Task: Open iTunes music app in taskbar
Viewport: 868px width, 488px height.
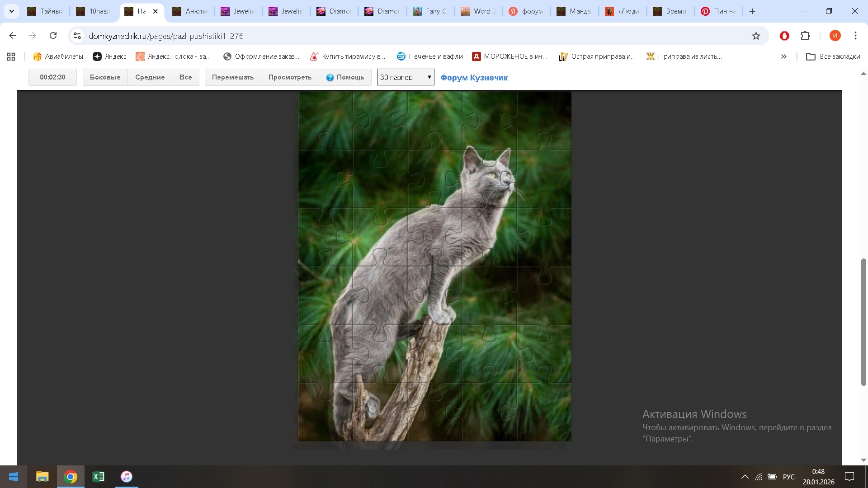Action: pyautogui.click(x=127, y=477)
